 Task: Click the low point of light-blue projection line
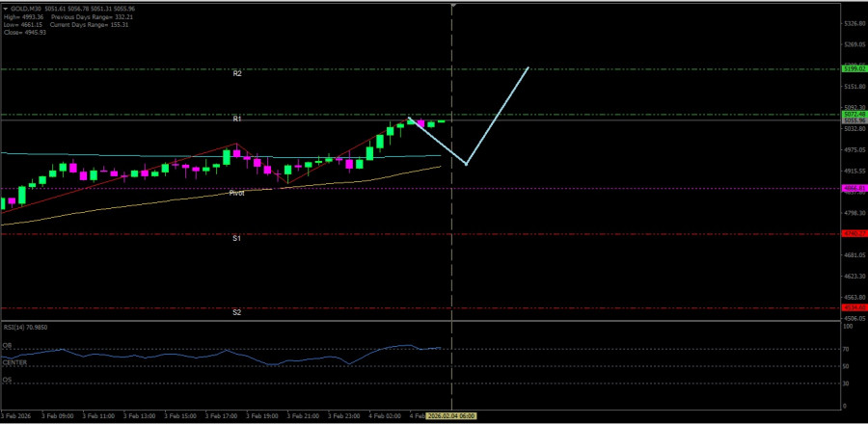467,165
